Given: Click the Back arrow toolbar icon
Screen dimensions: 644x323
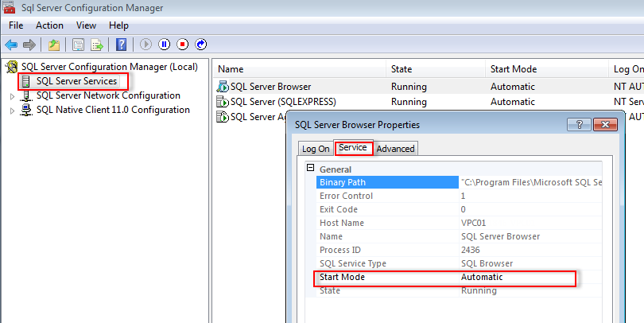Looking at the screenshot, I should tap(11, 45).
